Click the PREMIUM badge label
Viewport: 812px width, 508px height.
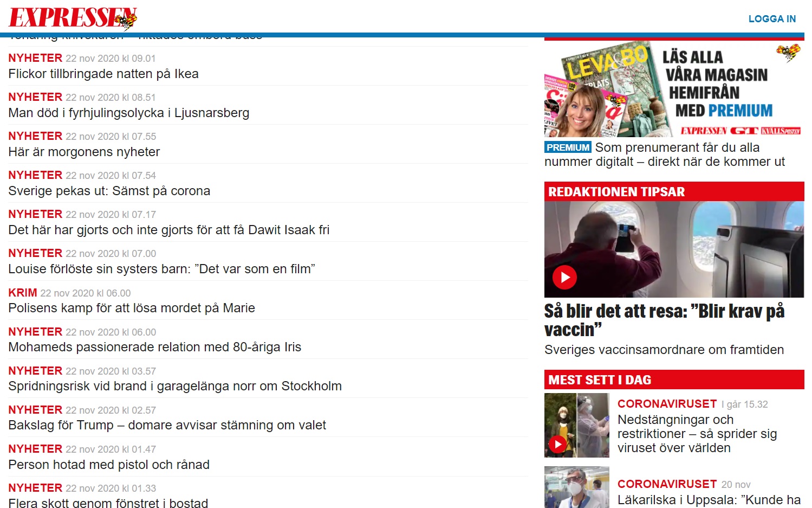click(x=568, y=147)
